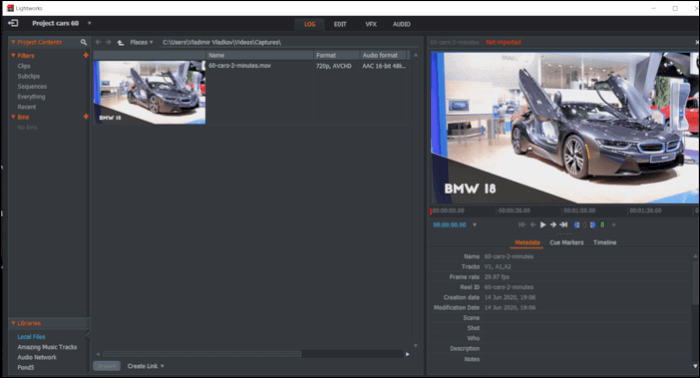This screenshot has height=378, width=700.
Task: Sort by the Format column header
Action: tap(337, 55)
